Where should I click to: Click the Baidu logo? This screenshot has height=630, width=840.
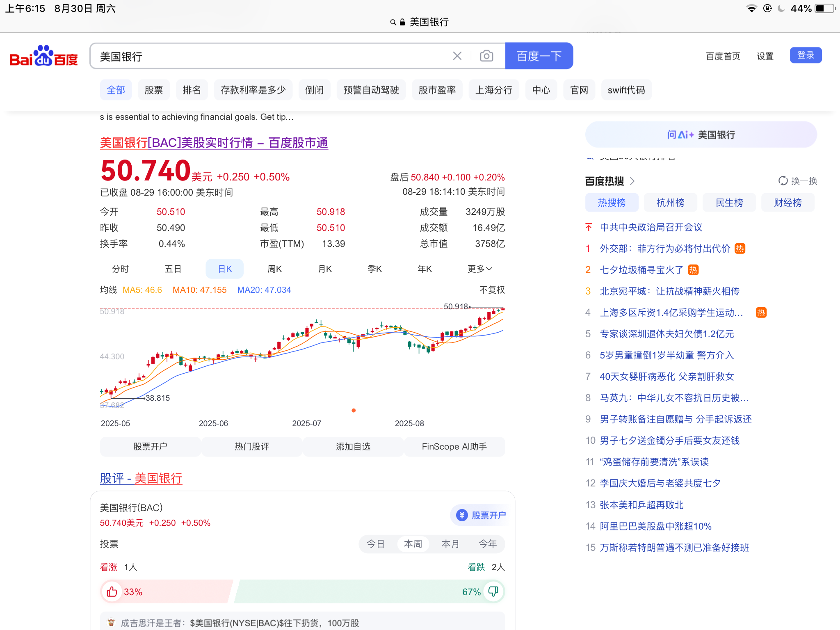coord(43,56)
